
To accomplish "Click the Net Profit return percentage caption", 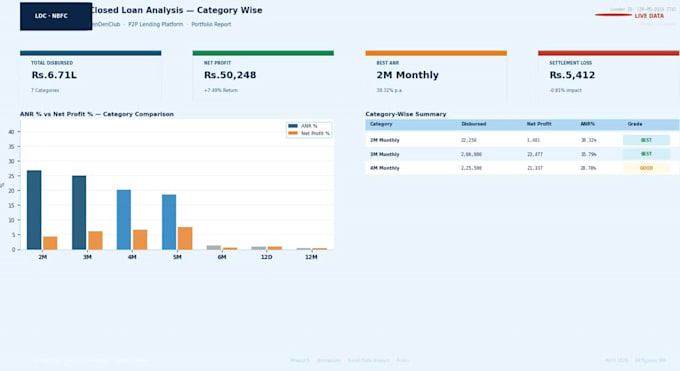I will point(221,90).
